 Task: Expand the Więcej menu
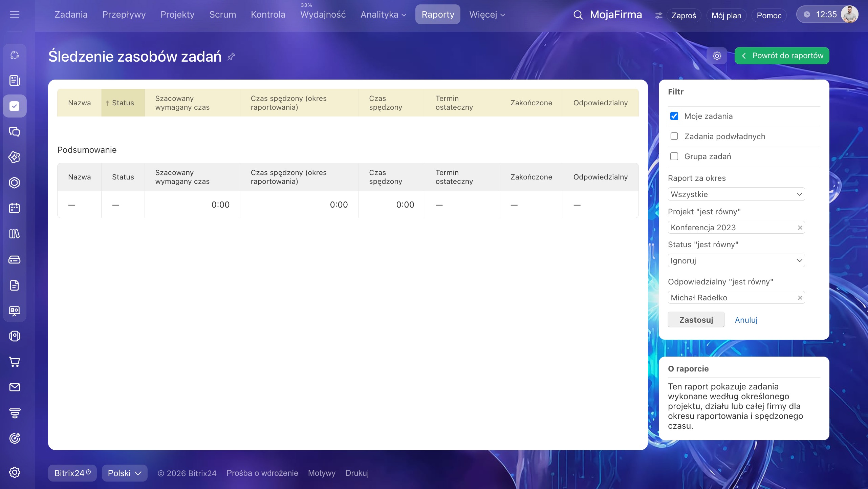[x=487, y=15]
